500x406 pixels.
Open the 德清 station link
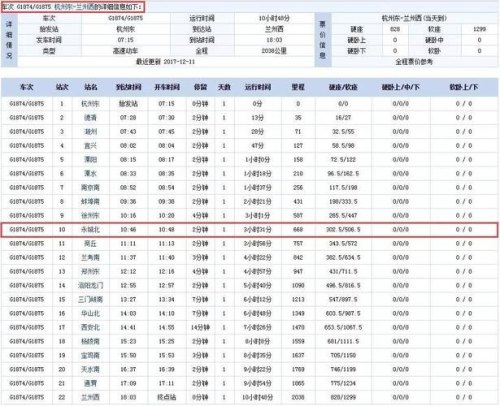point(90,118)
